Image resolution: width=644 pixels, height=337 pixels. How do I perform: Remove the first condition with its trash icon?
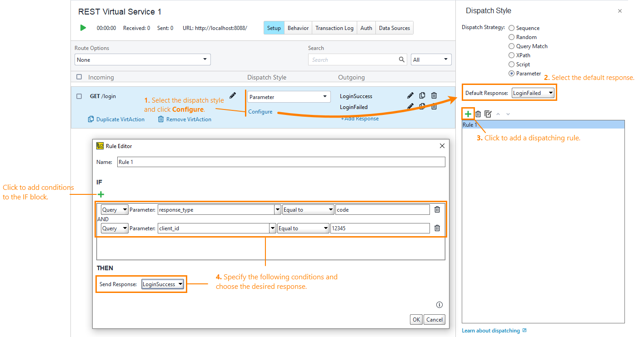coord(437,209)
